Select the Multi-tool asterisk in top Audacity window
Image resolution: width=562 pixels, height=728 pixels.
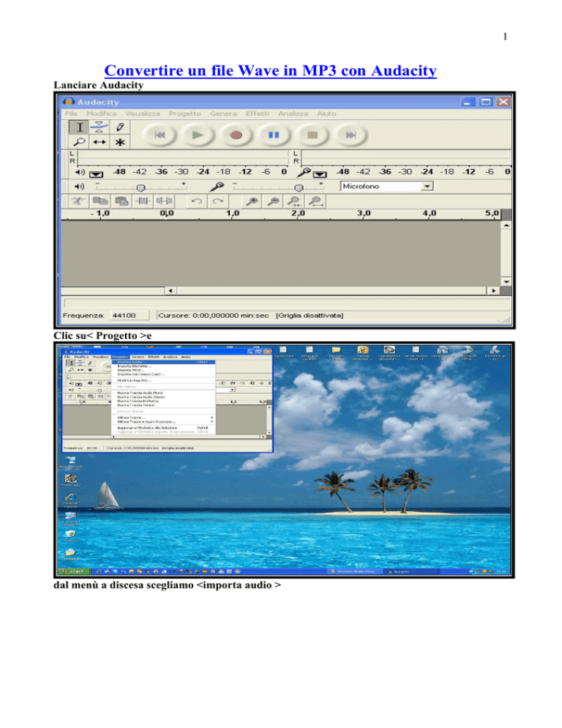click(120, 142)
